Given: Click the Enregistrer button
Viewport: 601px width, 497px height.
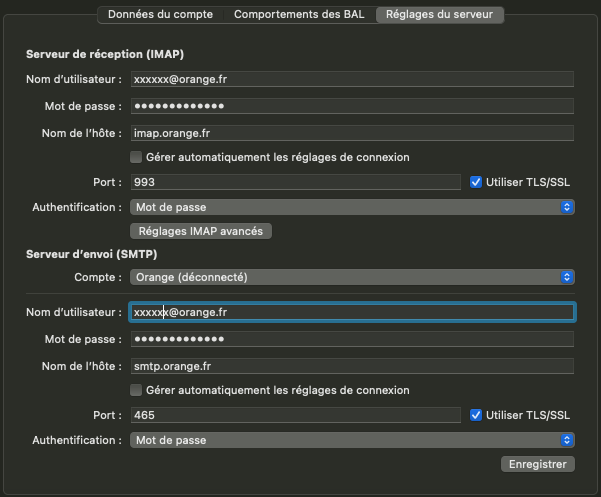Looking at the screenshot, I should tap(537, 464).
